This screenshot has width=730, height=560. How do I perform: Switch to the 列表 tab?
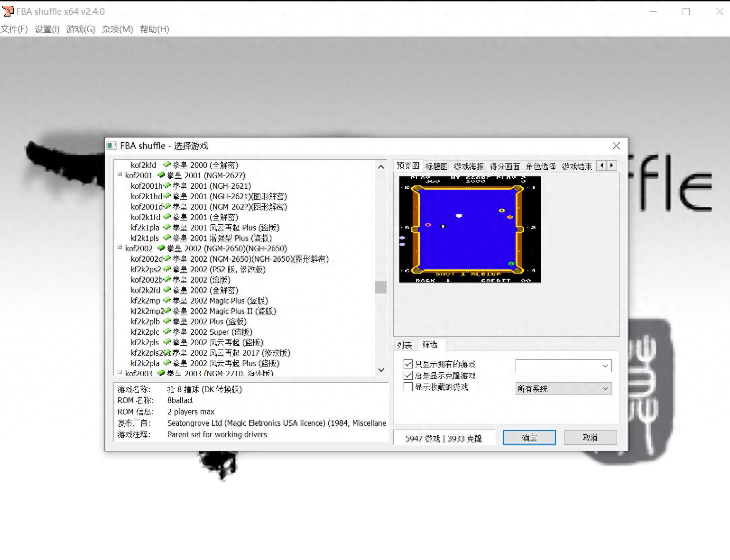click(x=405, y=345)
